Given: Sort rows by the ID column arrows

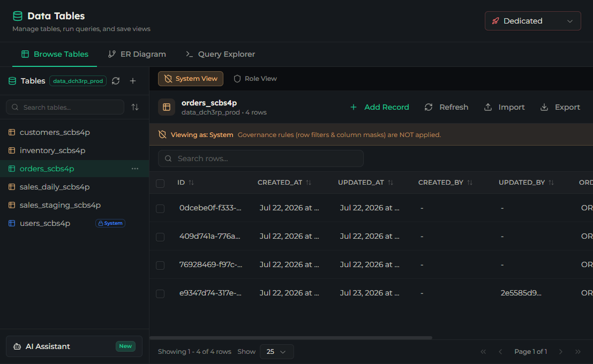Looking at the screenshot, I should click(x=191, y=183).
